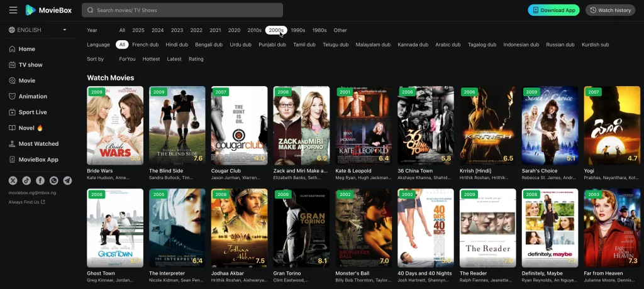Click the Monster's Ball title text
The image size is (644, 289).
coord(352,273)
